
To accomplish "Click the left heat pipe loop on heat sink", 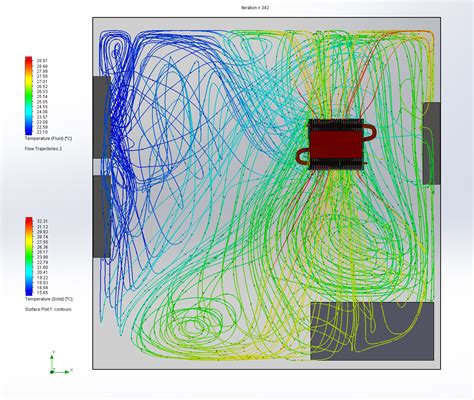I will click(303, 157).
